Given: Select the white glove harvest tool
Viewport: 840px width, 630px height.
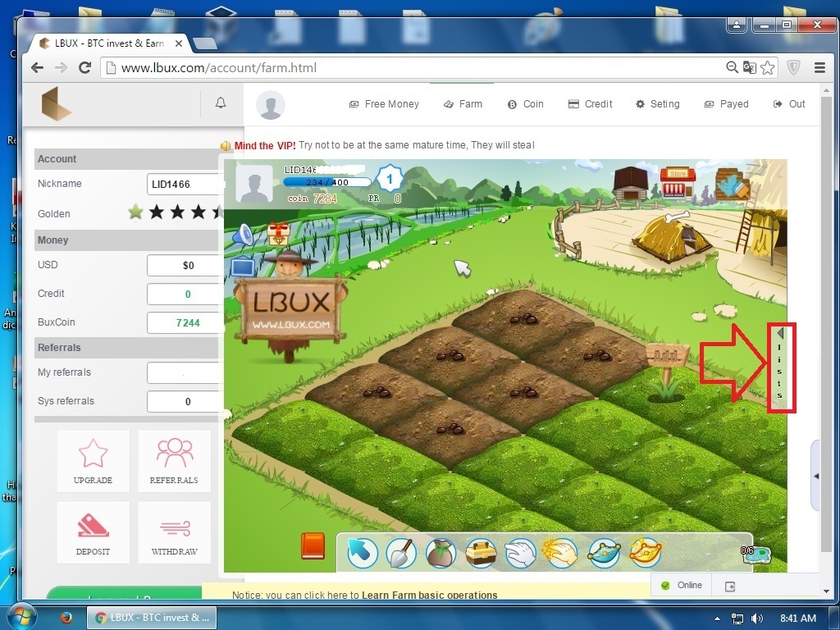Looking at the screenshot, I should click(x=521, y=552).
